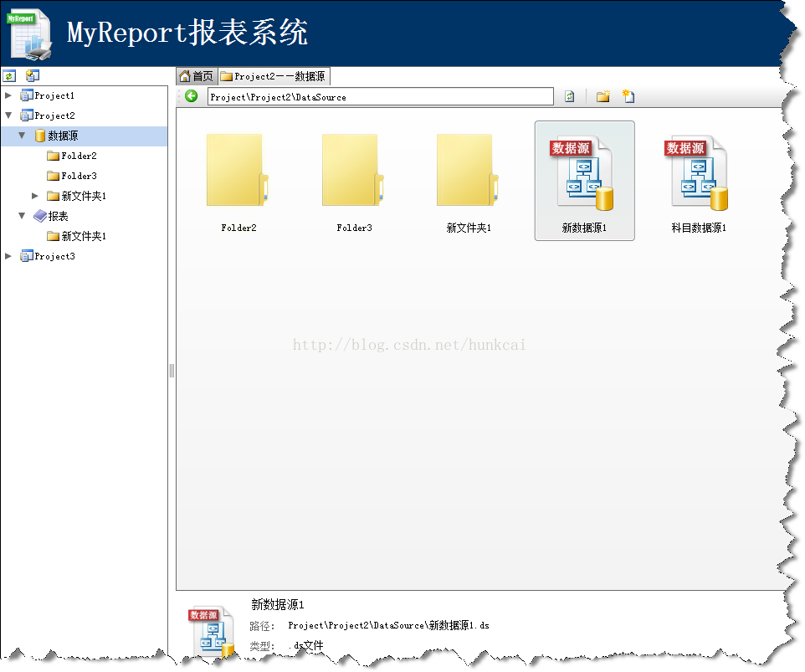Switch to the 首页 tab

coord(197,76)
